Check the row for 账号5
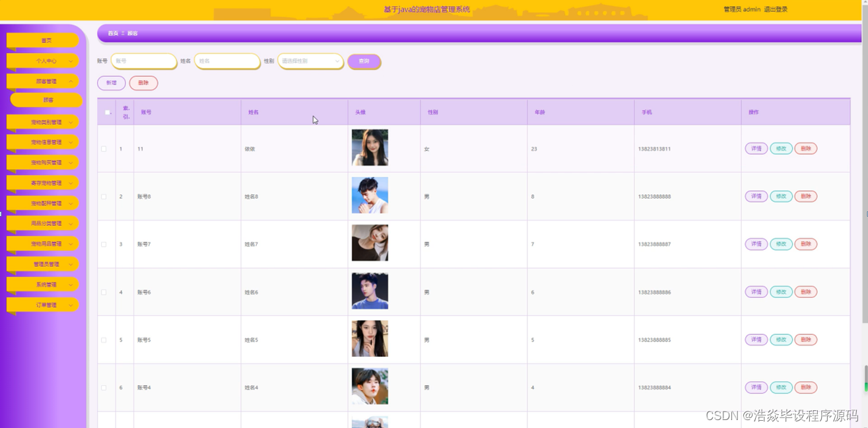The image size is (868, 428). pos(104,340)
